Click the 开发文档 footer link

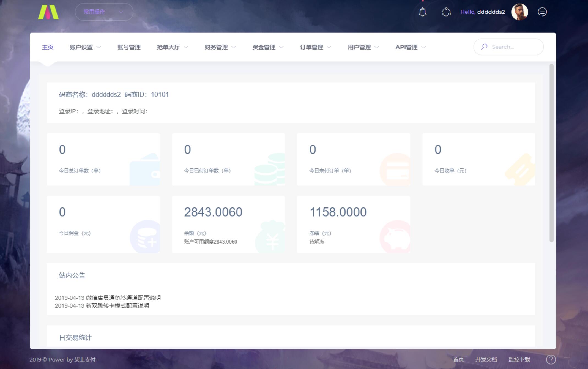(x=486, y=359)
